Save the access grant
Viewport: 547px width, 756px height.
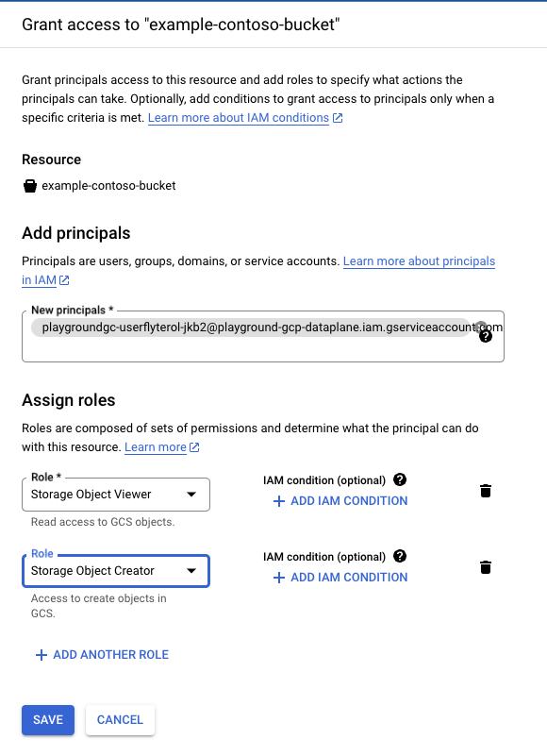point(48,720)
